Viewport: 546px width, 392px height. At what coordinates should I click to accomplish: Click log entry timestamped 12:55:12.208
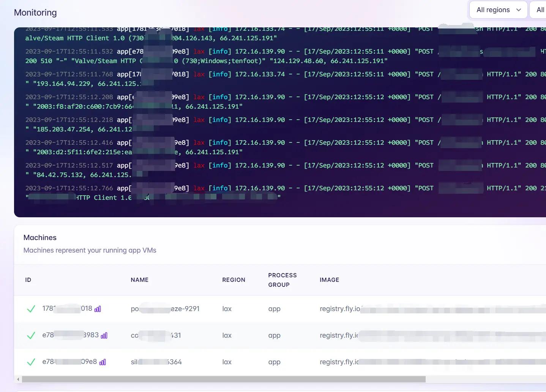coord(69,97)
